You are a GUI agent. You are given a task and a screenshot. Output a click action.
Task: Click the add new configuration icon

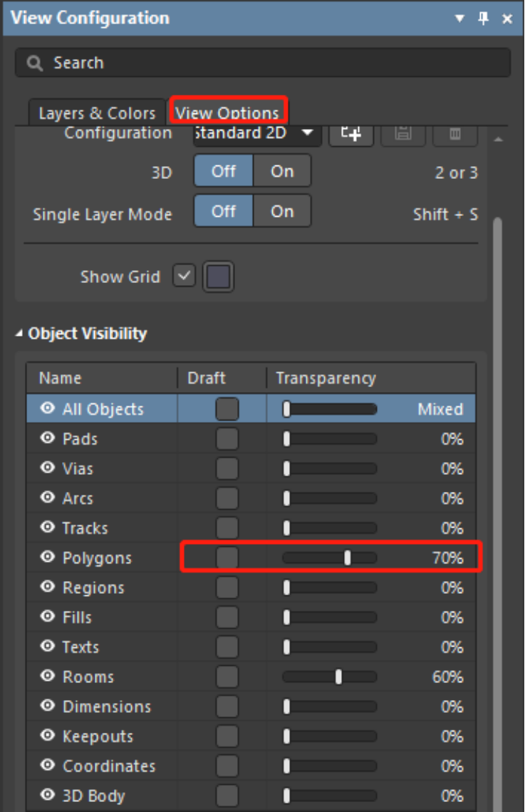(350, 133)
